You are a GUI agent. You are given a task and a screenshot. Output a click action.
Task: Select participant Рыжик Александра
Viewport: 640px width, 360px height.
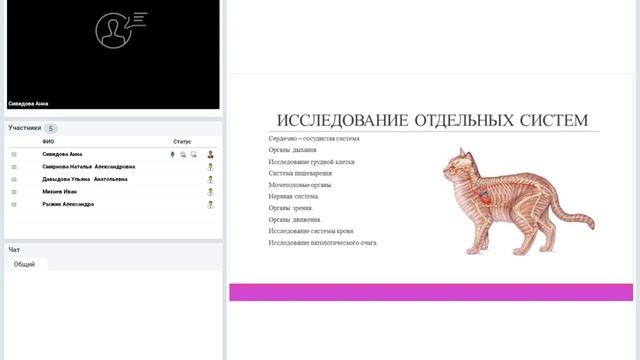(x=68, y=204)
